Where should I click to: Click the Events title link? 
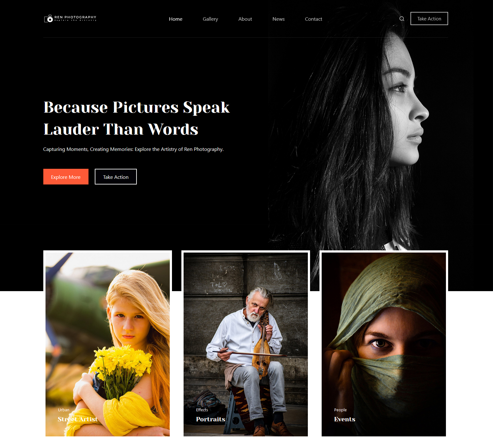tap(345, 419)
